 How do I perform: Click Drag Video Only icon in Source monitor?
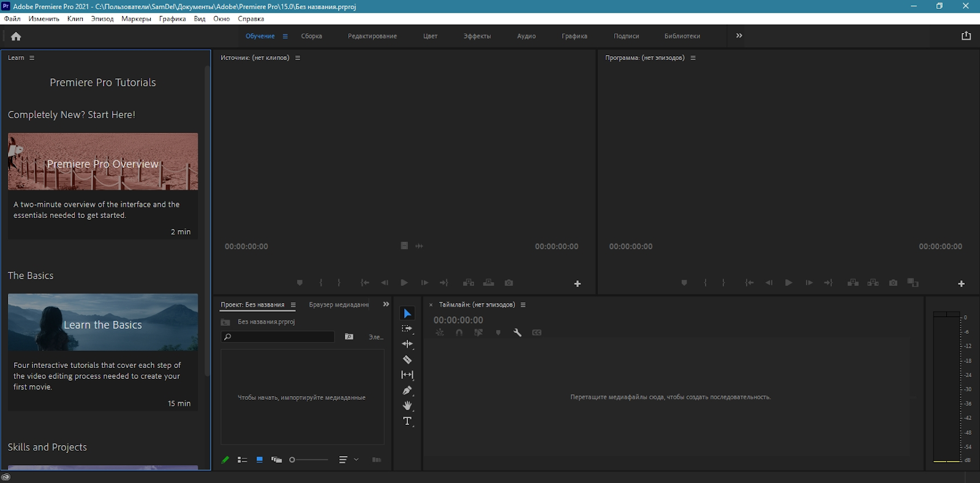404,245
